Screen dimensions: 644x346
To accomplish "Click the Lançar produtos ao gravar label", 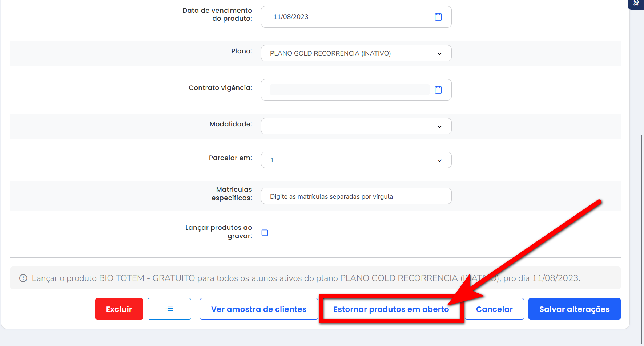I will 219,232.
